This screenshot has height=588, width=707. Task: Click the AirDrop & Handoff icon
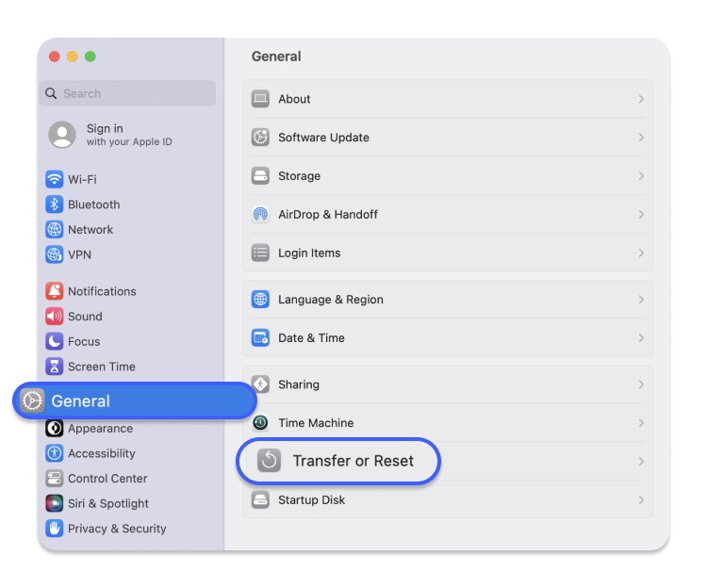pyautogui.click(x=260, y=214)
